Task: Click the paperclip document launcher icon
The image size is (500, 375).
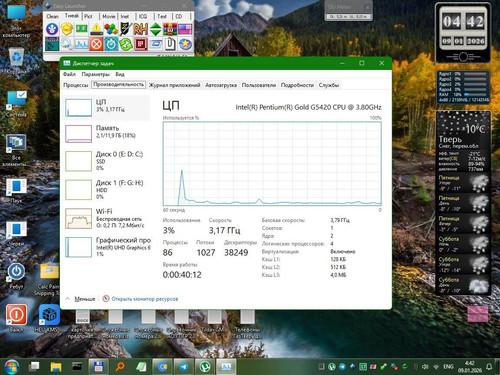Action: click(170, 44)
